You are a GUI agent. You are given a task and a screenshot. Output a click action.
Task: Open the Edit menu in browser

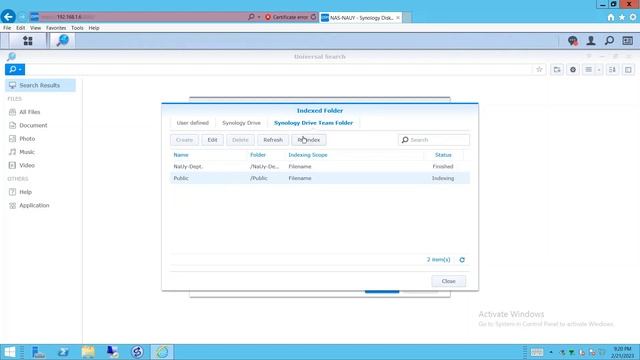(20, 28)
